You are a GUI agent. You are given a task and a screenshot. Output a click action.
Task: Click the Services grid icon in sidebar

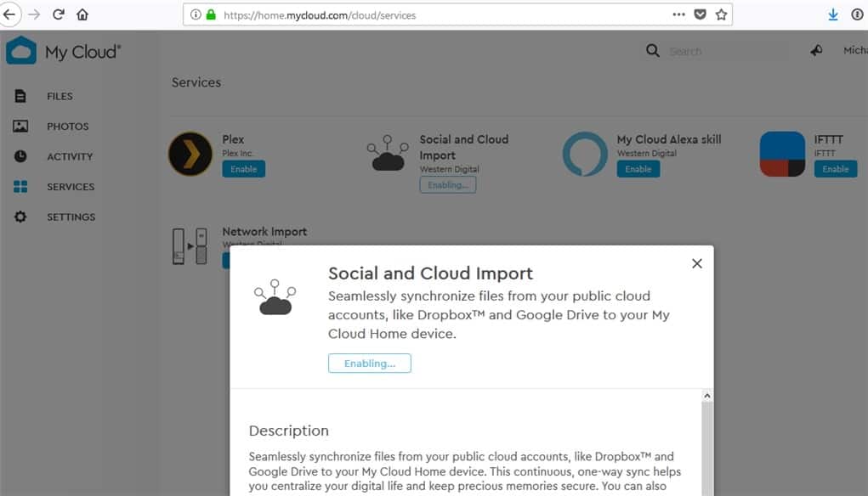(x=20, y=187)
